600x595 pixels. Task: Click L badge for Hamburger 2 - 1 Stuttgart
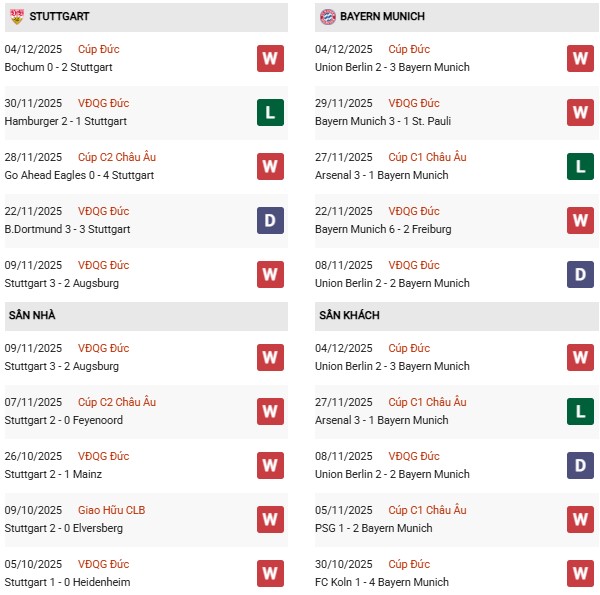pos(270,112)
